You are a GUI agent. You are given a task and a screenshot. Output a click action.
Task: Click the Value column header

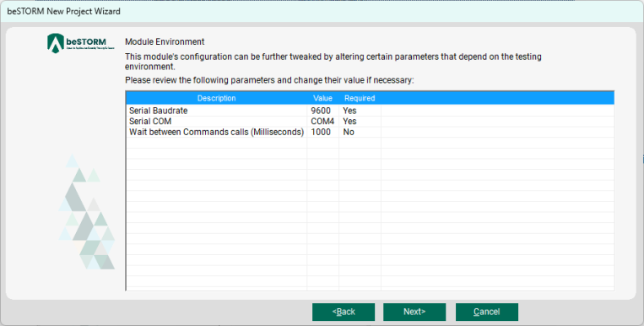click(322, 98)
